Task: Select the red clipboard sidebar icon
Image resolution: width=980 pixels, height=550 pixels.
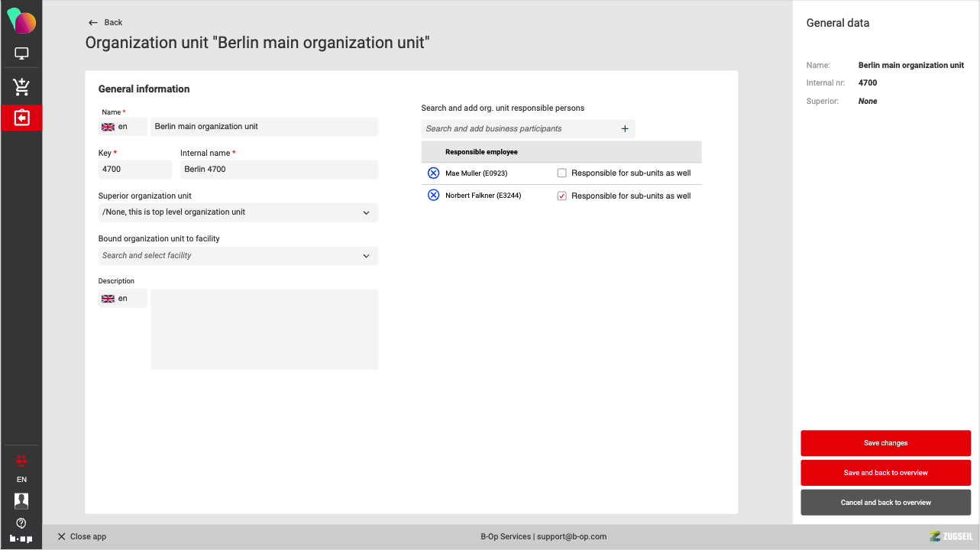Action: (x=21, y=118)
